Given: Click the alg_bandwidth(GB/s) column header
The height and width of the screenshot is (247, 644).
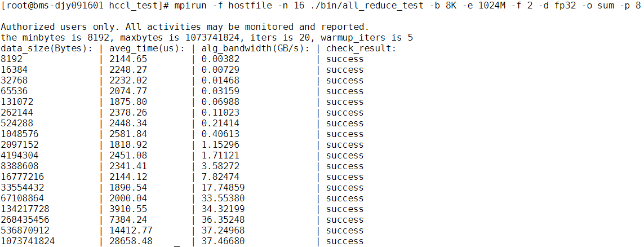Looking at the screenshot, I should tap(256, 48).
